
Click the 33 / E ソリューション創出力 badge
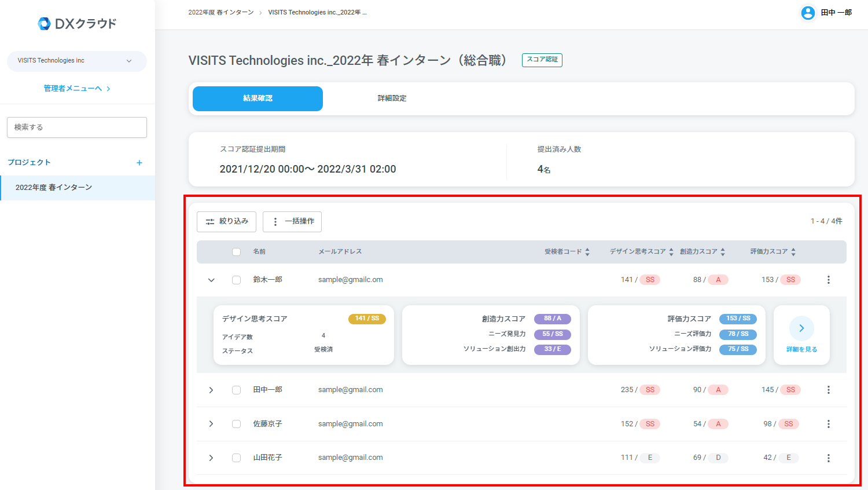pos(553,349)
